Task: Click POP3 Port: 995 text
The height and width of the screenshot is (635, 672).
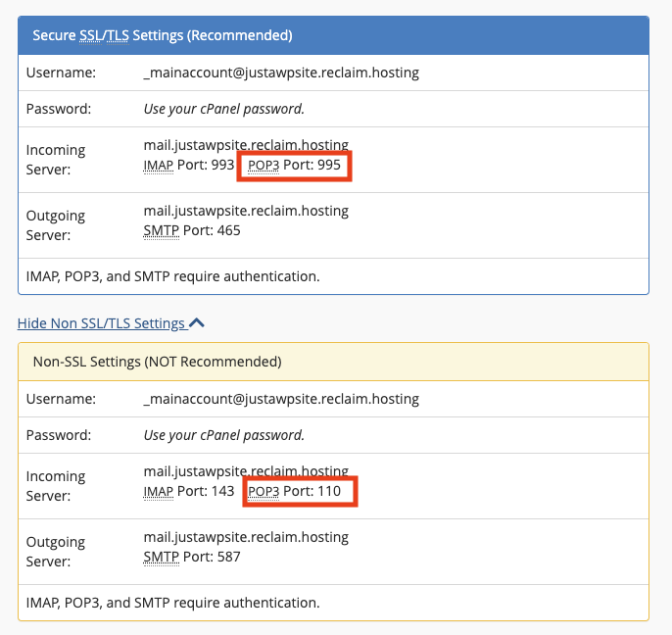Action: pos(295,165)
